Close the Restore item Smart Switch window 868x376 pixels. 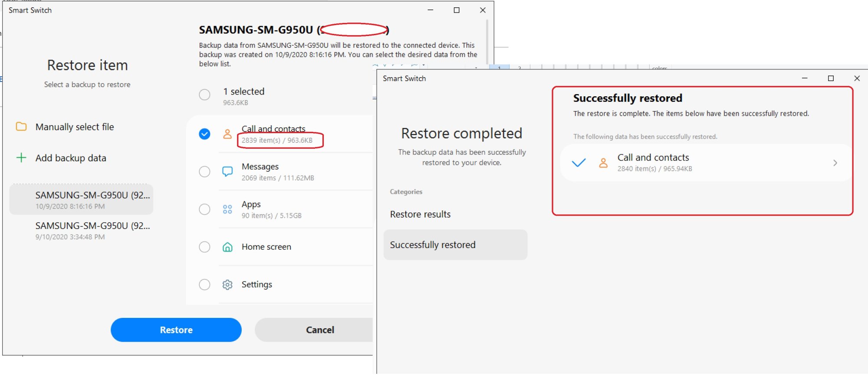pyautogui.click(x=483, y=10)
